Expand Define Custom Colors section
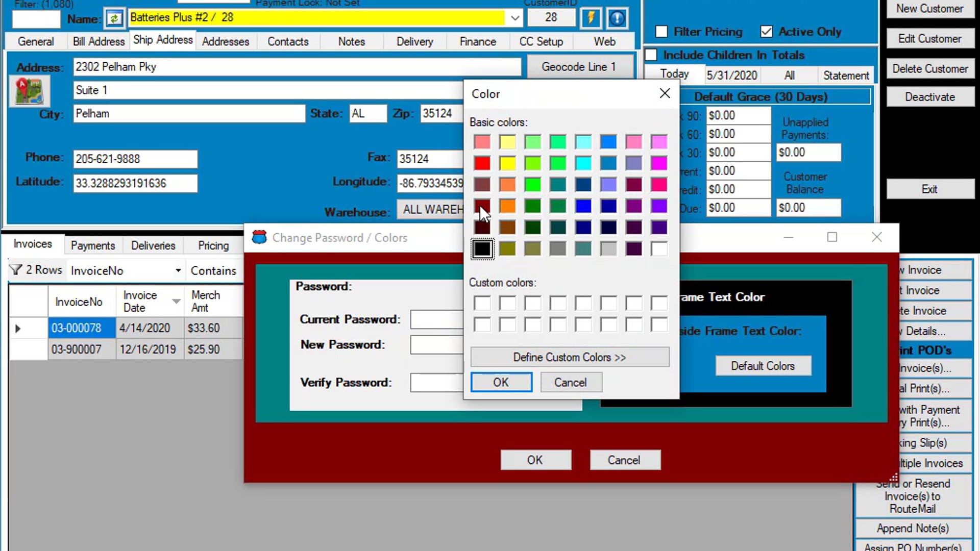 coord(570,357)
